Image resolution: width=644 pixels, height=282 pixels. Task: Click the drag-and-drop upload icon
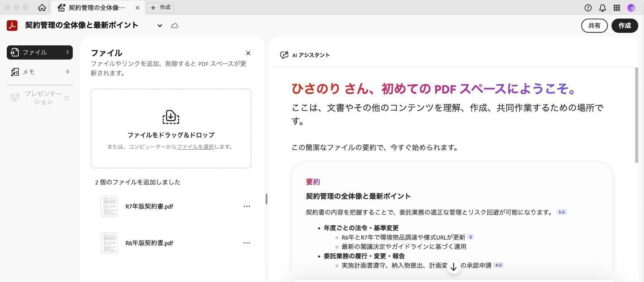coord(171,117)
